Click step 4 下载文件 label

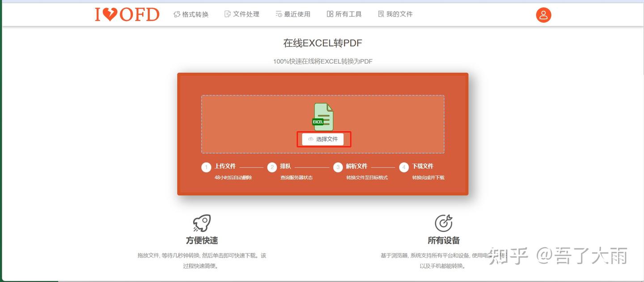[423, 166]
